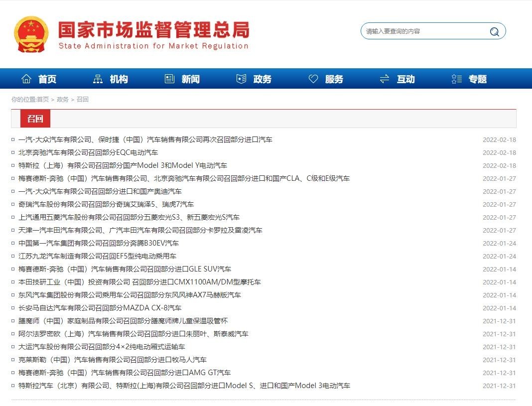
Task: Open 江苏九龙汽车召回EF5型纯电动乘用车 notice
Action: pos(97,256)
